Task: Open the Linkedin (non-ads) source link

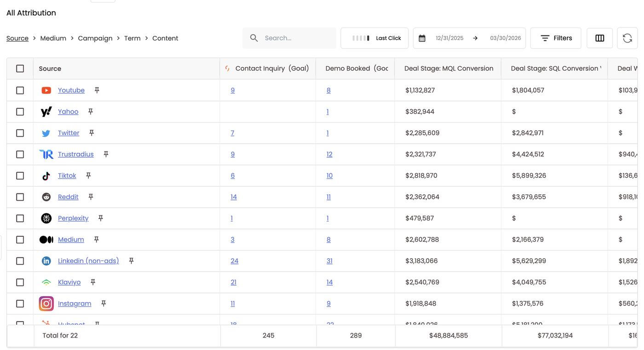Action: click(x=88, y=261)
